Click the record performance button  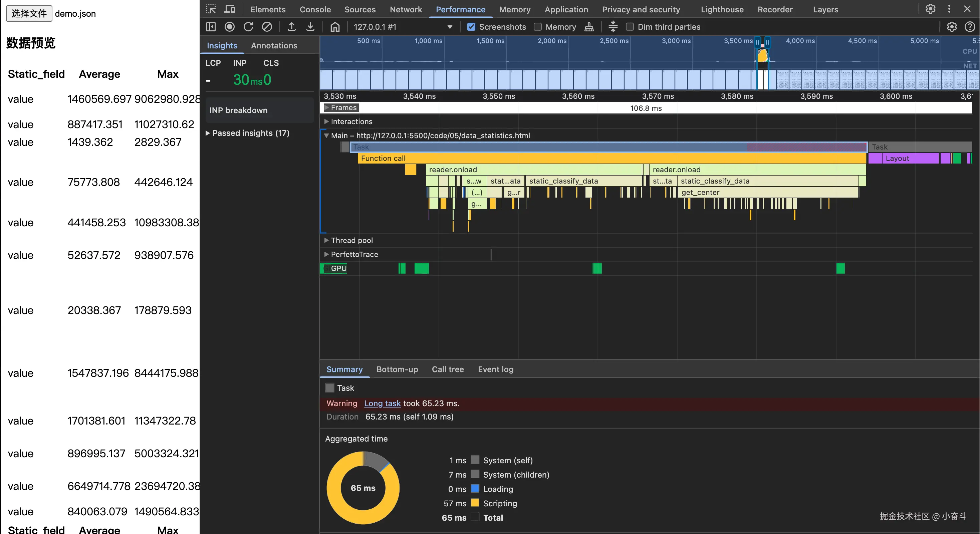229,27
